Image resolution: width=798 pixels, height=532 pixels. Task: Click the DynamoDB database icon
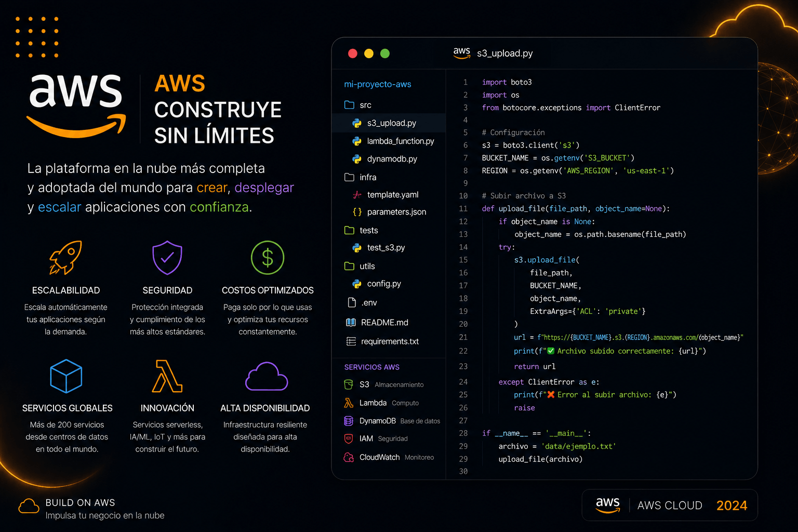pyautogui.click(x=349, y=421)
